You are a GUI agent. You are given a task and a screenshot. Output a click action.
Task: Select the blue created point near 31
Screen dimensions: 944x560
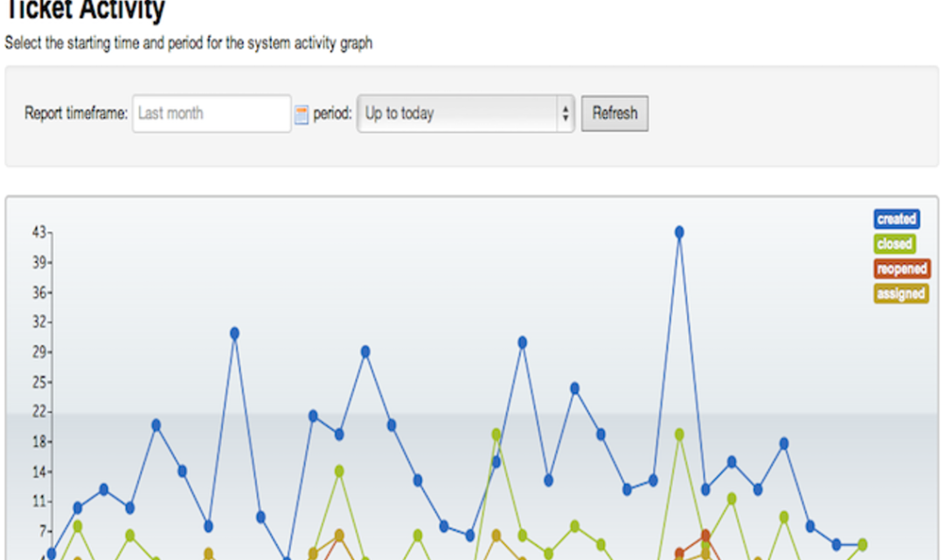[x=234, y=333]
